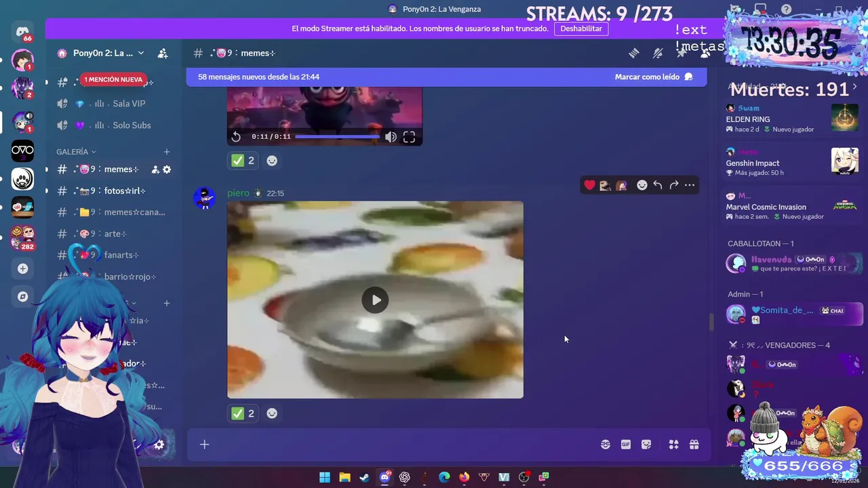React with heart on piero's message
Viewport: 868px width, 488px height.
(x=589, y=185)
